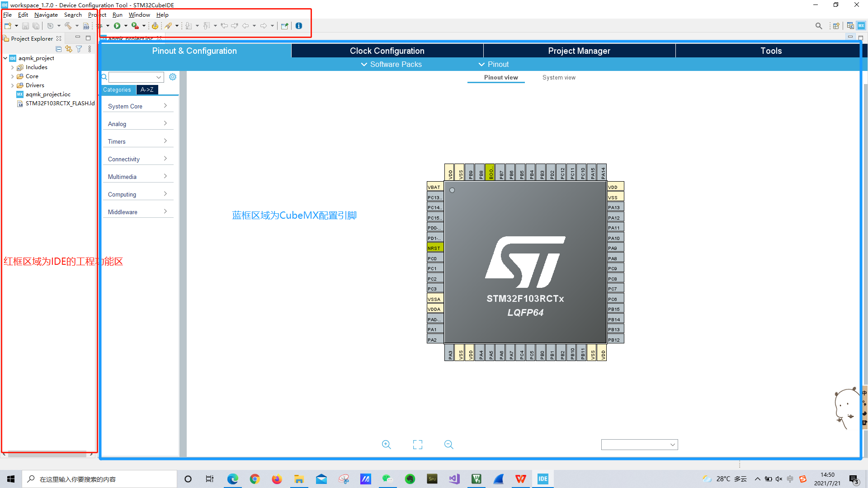
Task: Enable Link with Editor in Project Explorer
Action: click(x=69, y=49)
